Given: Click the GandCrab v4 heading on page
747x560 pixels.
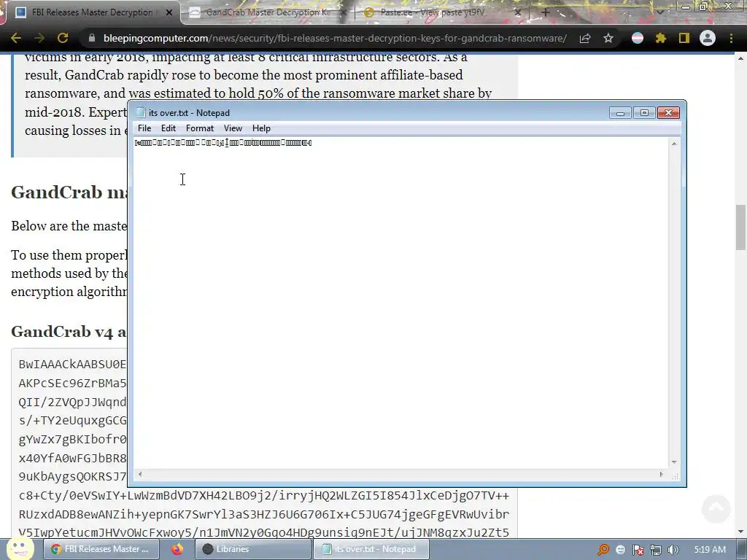Looking at the screenshot, I should tap(69, 332).
